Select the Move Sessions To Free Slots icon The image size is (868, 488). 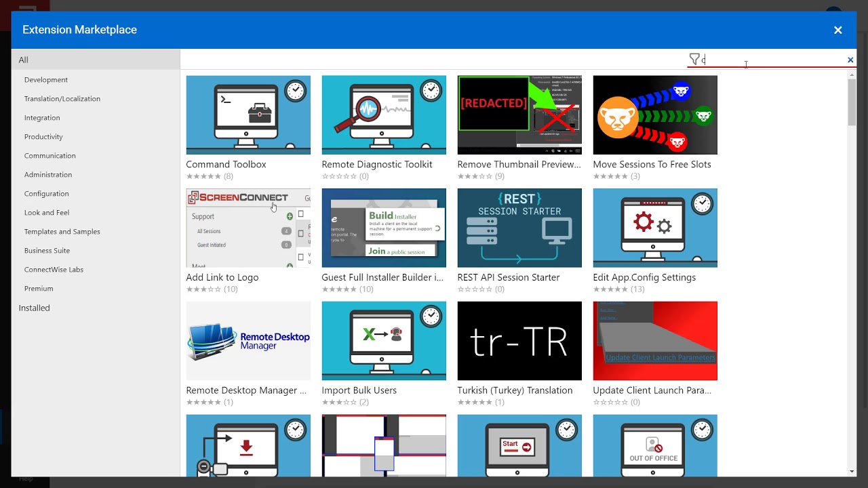point(655,115)
